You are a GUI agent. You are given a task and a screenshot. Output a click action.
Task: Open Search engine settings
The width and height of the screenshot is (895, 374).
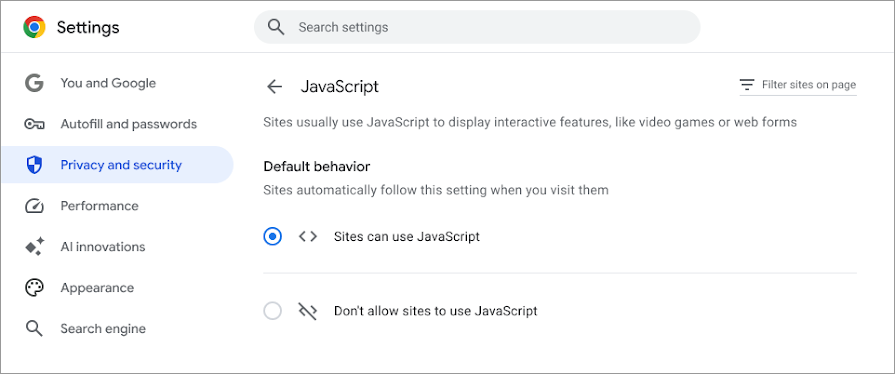tap(117, 329)
